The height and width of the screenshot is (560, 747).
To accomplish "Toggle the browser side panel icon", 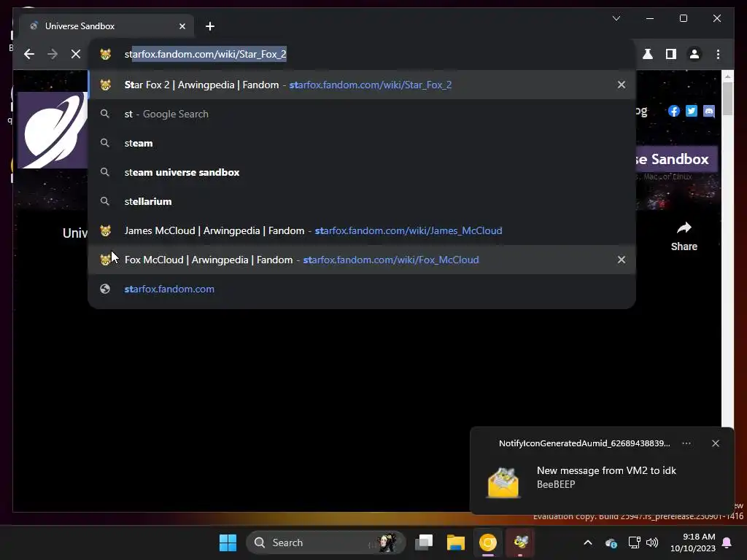I will (x=671, y=54).
